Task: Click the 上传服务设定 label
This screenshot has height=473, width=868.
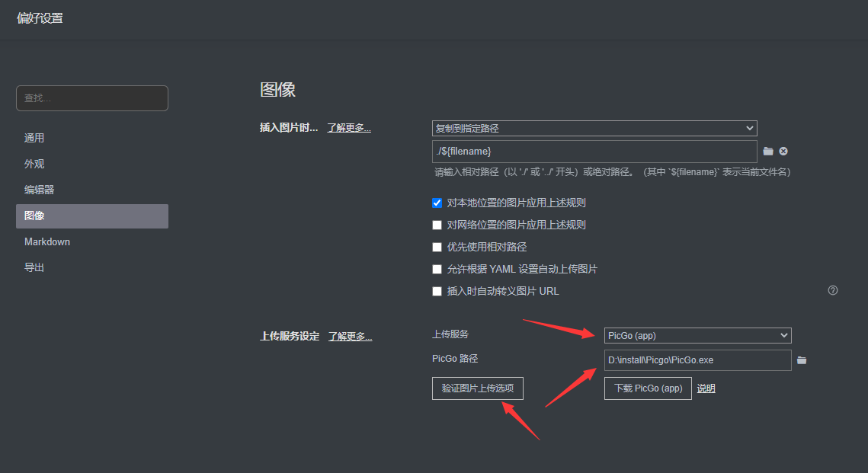Action: 290,337
